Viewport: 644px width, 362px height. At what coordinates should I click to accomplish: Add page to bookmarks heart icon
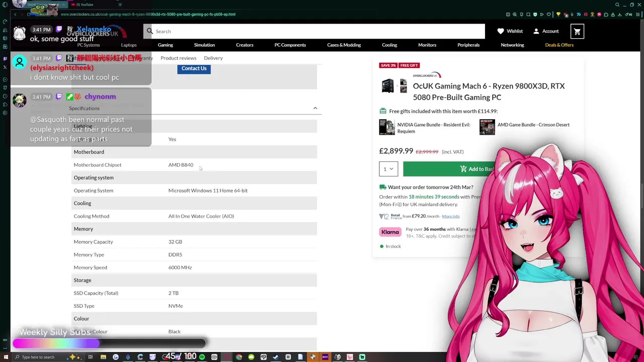tap(549, 15)
